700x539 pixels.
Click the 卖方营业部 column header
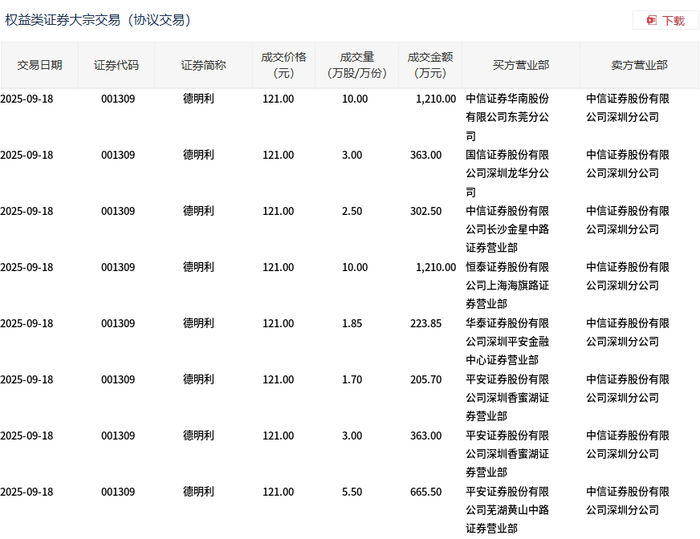point(639,65)
